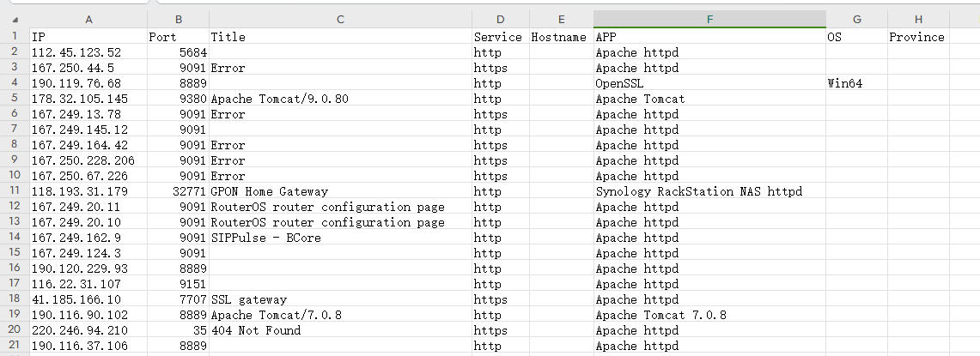This screenshot has height=356, width=980.
Task: Click the 'Port' header cell
Action: tap(178, 37)
